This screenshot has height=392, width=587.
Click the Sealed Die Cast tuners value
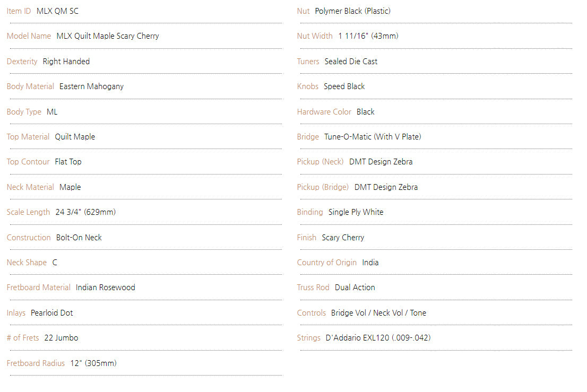tap(351, 62)
